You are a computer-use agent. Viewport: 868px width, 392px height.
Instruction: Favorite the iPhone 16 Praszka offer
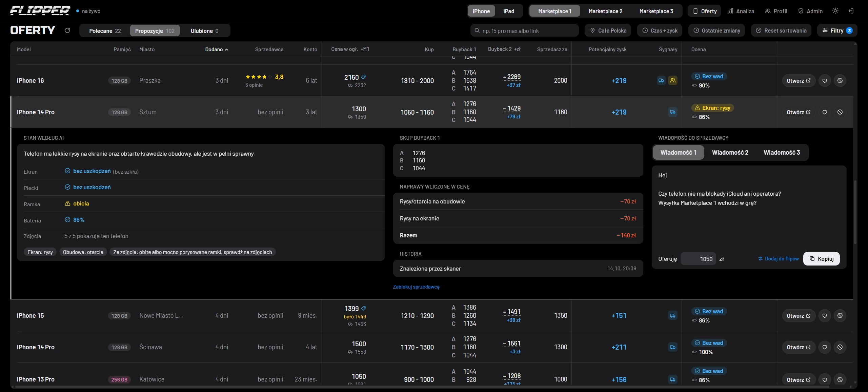point(825,81)
